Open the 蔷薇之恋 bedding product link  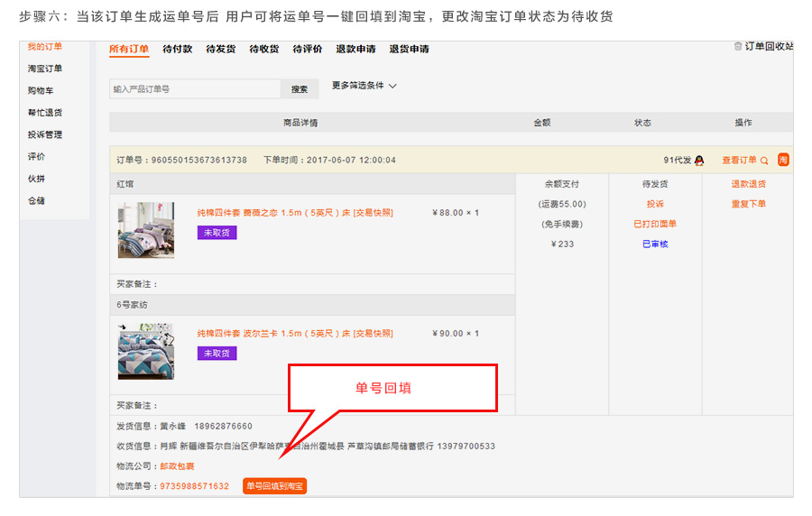click(x=295, y=213)
